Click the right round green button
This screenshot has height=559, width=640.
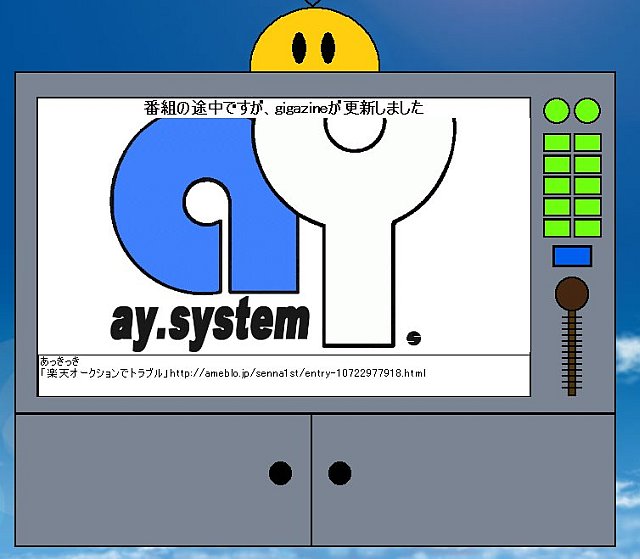[x=587, y=110]
